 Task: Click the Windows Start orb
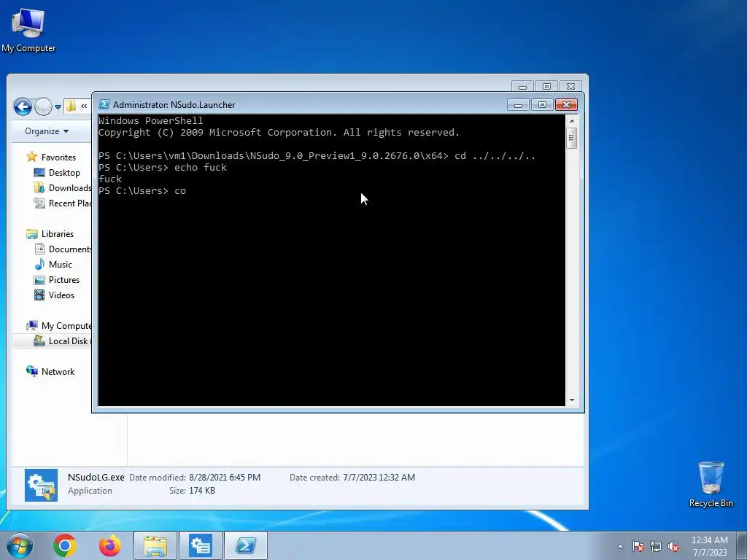20,545
